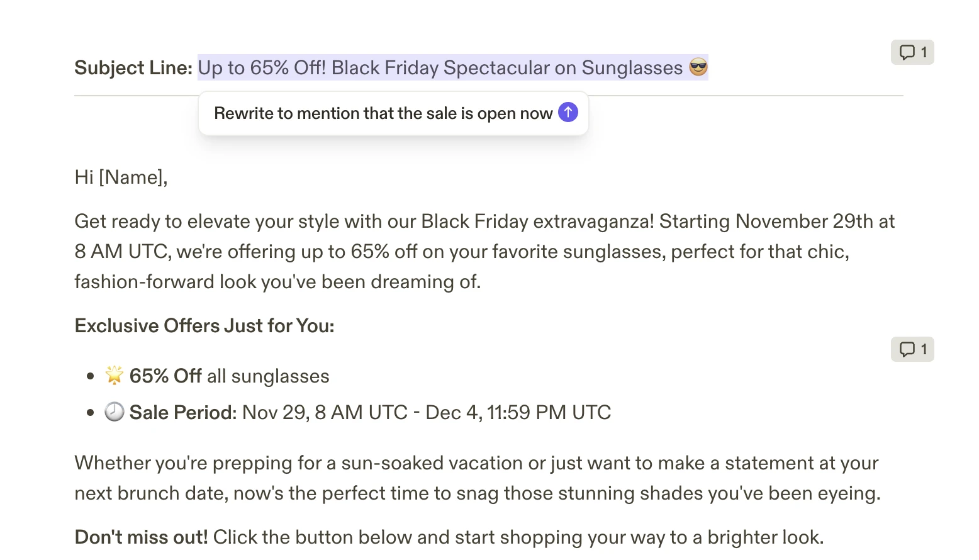Click the bold "Subject Line:" label

(x=133, y=68)
